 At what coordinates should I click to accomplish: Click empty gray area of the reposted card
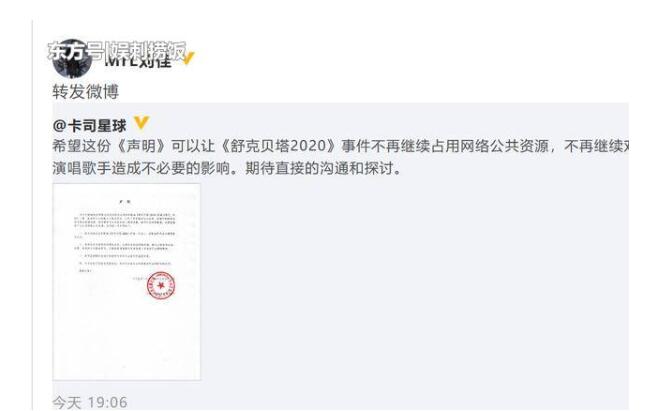(x=413, y=281)
